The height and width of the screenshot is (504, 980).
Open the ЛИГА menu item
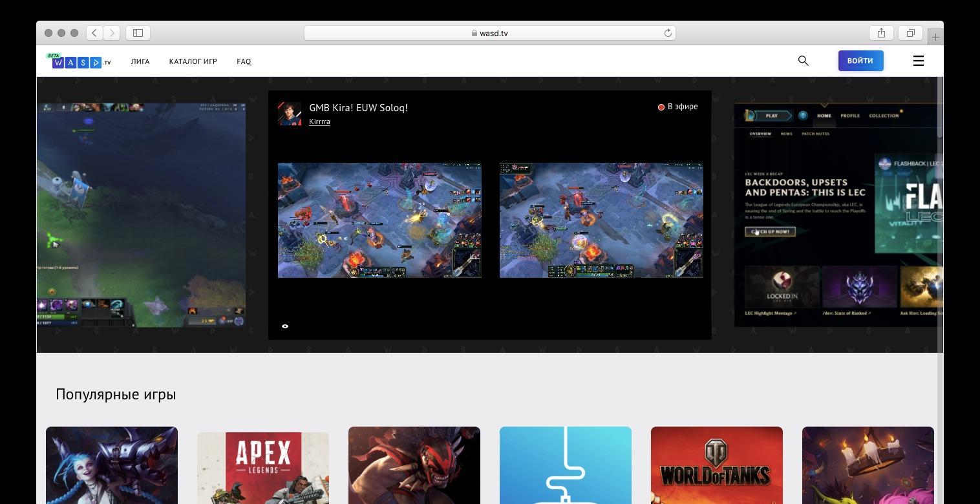click(140, 61)
